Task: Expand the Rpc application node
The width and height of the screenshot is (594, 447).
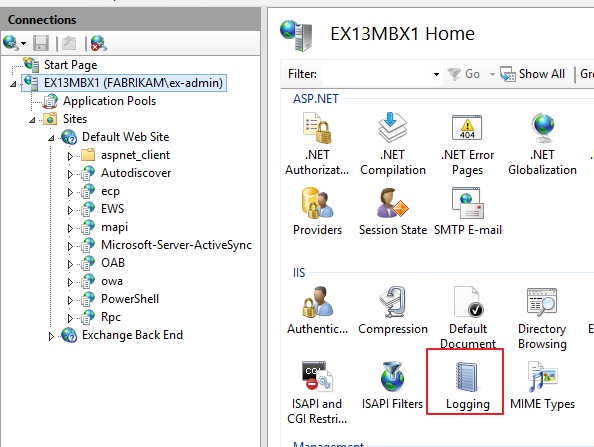Action: pyautogui.click(x=70, y=318)
